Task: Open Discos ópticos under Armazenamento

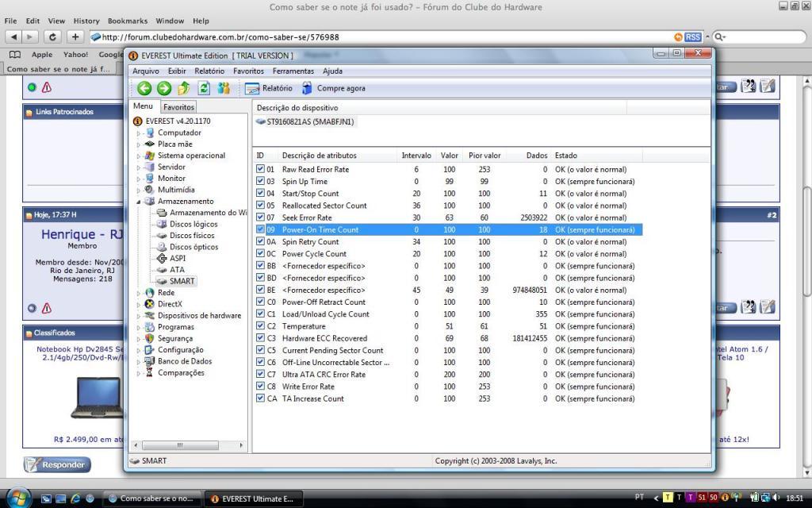Action: [194, 247]
